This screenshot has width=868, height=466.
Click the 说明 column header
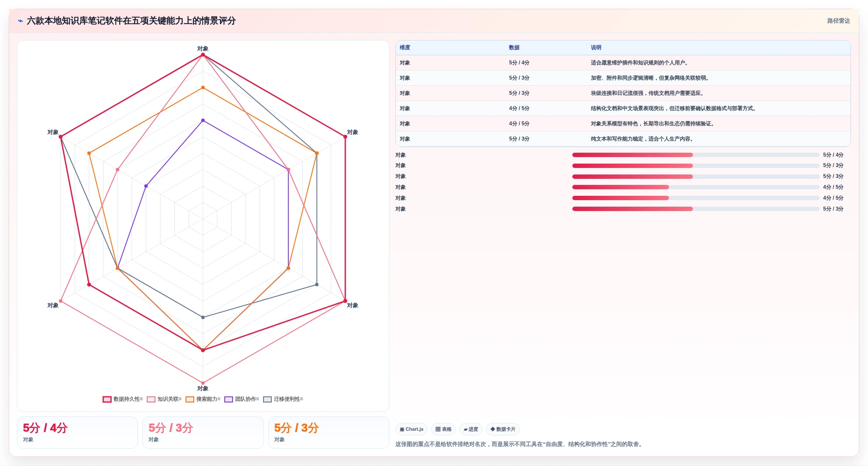click(x=596, y=47)
